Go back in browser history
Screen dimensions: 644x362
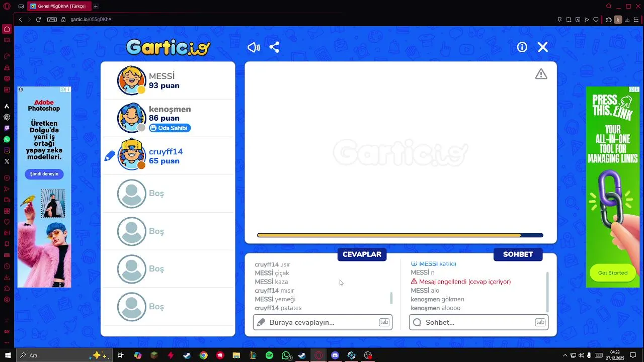20,20
